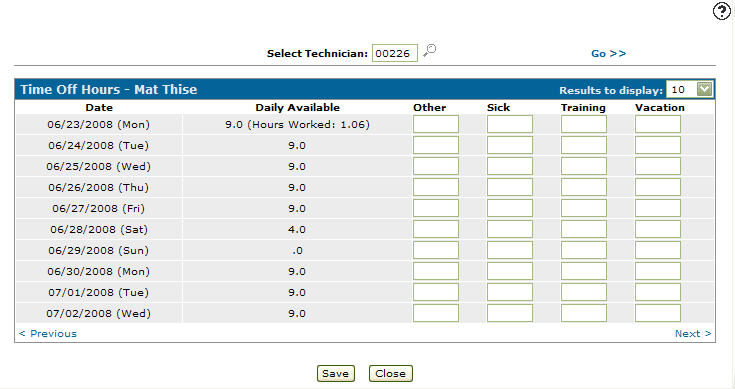Click Training field for 06/24/2008 (Tue)

pos(584,145)
